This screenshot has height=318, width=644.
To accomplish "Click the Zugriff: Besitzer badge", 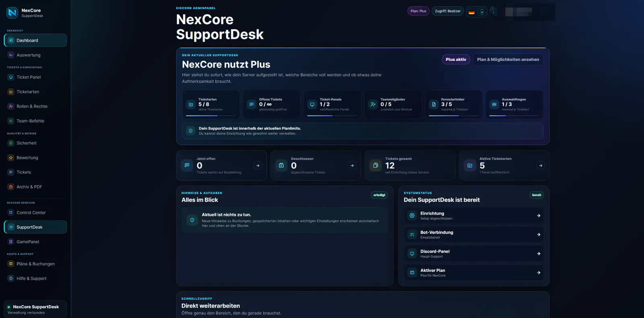I will (x=448, y=11).
